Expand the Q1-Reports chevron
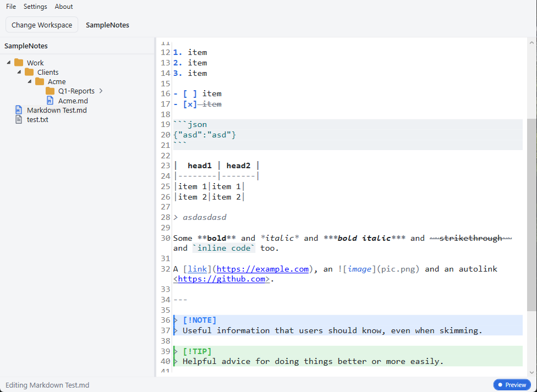Viewport: 537px width, 392px height. click(x=101, y=91)
